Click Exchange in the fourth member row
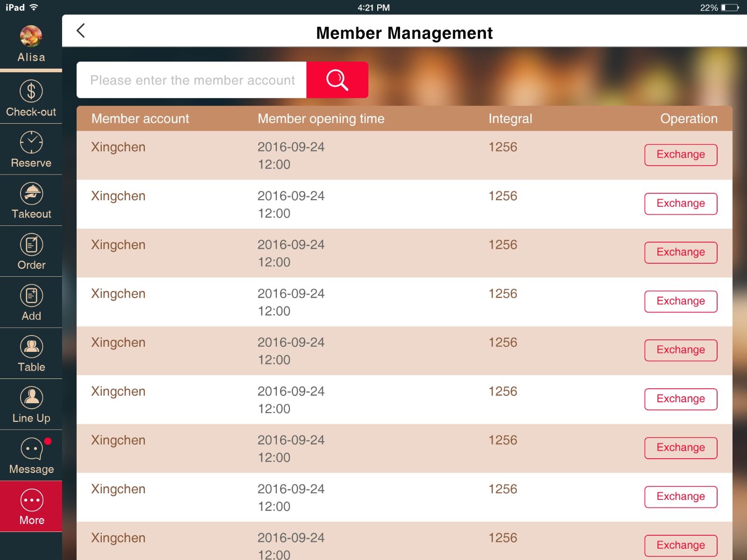Image resolution: width=747 pixels, height=560 pixels. tap(681, 301)
